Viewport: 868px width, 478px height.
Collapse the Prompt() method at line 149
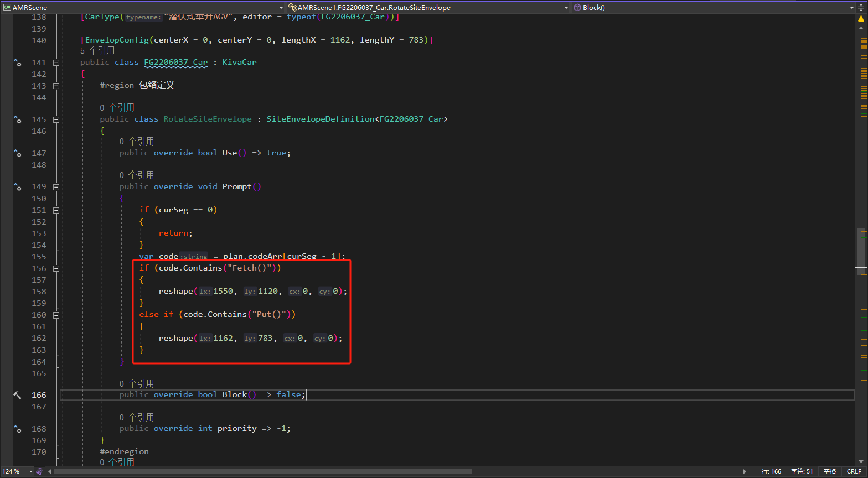point(56,186)
